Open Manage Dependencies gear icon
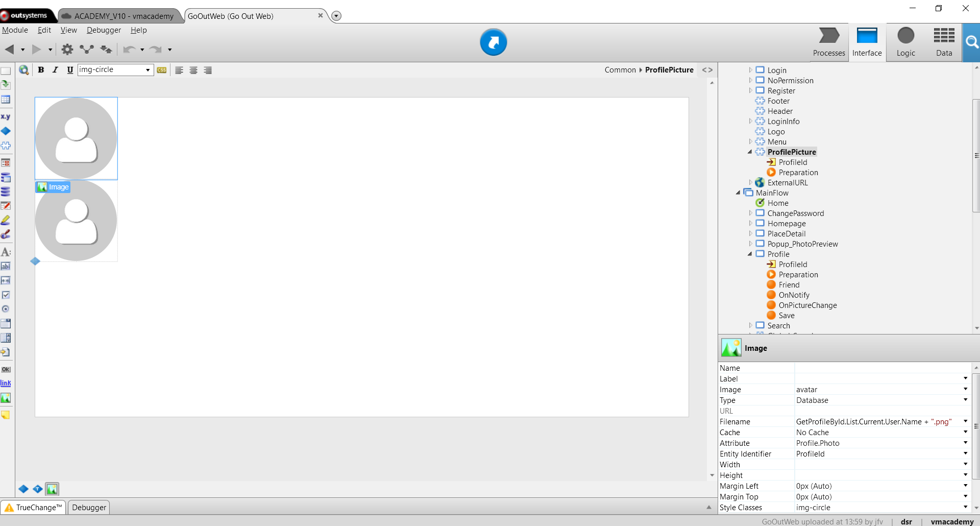 point(67,49)
